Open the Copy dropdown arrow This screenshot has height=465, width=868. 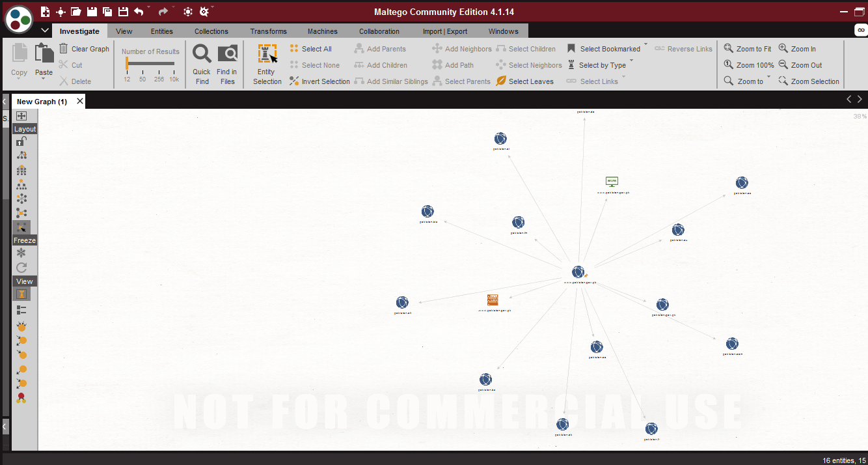pyautogui.click(x=20, y=79)
